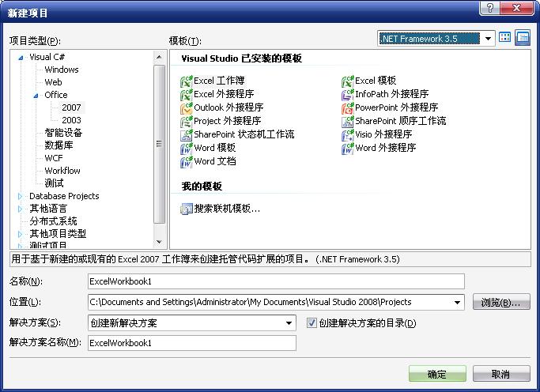The image size is (540, 392).
Task: Select 智能设备 project type
Action: pyautogui.click(x=63, y=133)
